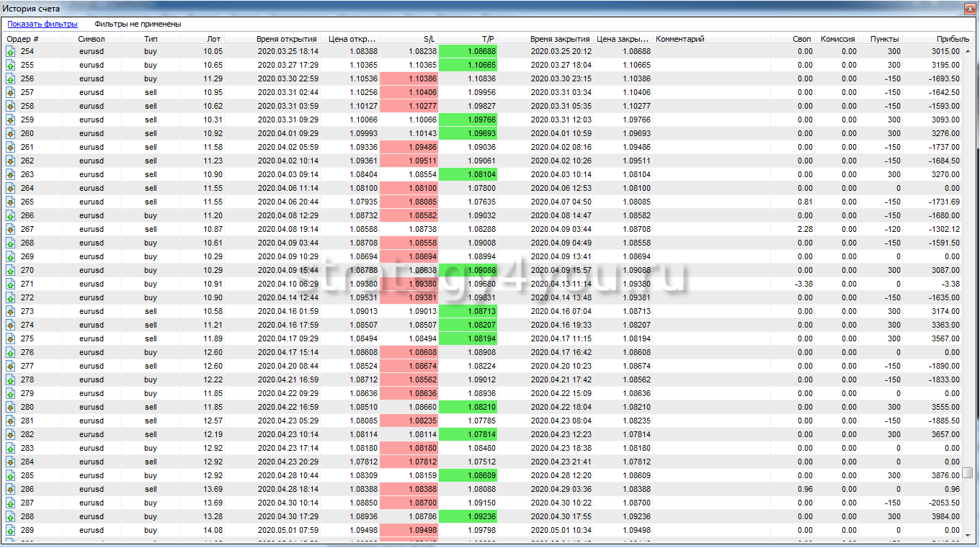This screenshot has width=980, height=548.
Task: Click the buy icon for order 254
Action: pyautogui.click(x=11, y=51)
